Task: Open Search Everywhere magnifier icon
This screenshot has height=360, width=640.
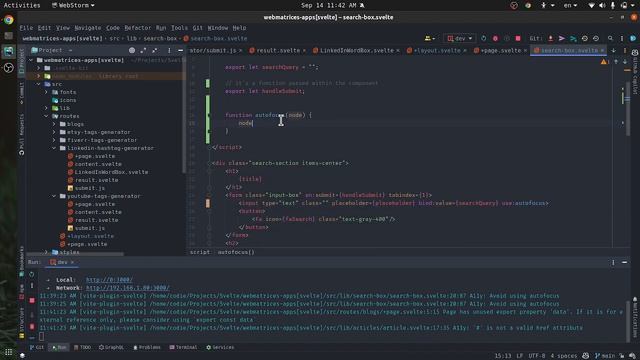Action: (610, 38)
